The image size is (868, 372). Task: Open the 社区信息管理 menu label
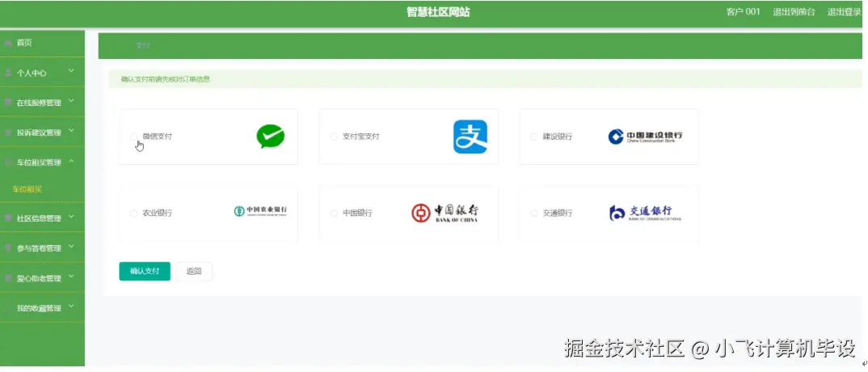(x=39, y=218)
